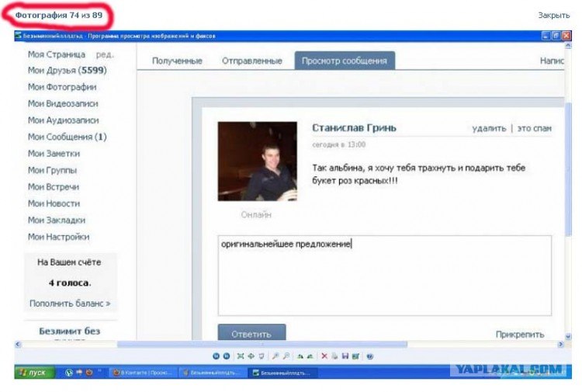Select the Best Fit icon
The image size is (582, 392).
point(240,356)
